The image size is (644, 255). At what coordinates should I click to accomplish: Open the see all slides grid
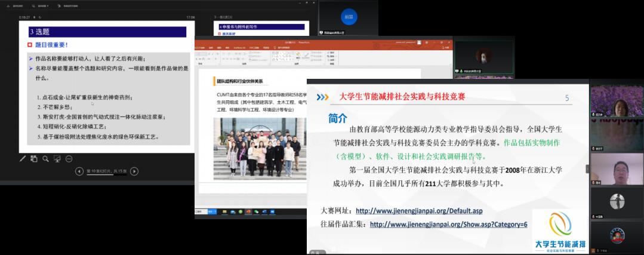(34, 159)
